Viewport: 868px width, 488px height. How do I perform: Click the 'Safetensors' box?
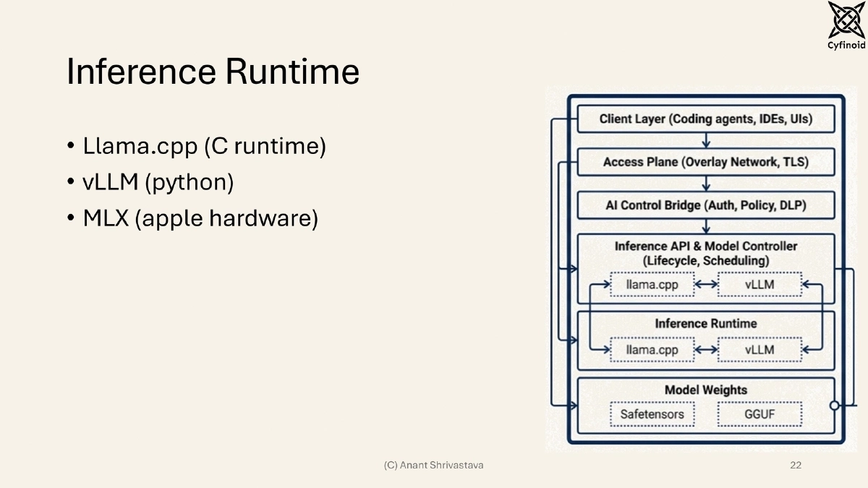pos(652,415)
